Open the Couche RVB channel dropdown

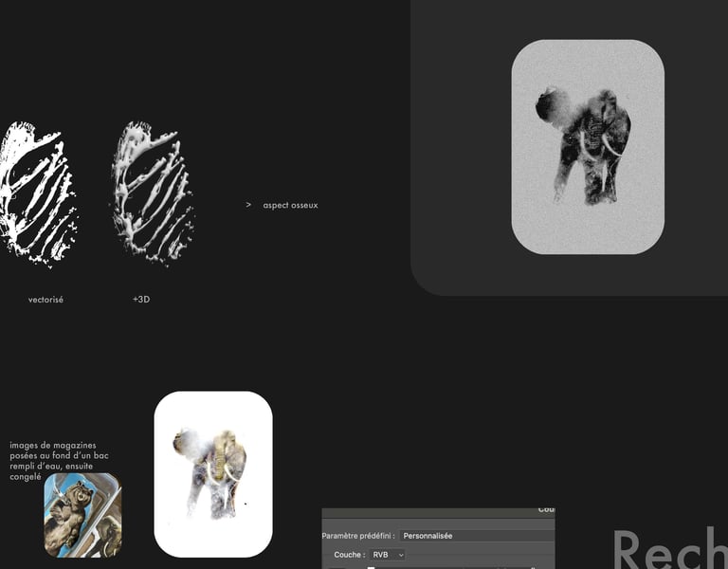pyautogui.click(x=387, y=555)
